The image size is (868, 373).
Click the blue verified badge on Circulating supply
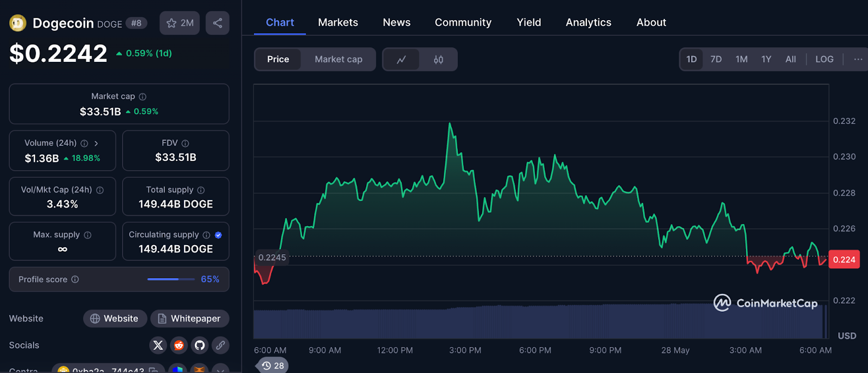(x=218, y=235)
